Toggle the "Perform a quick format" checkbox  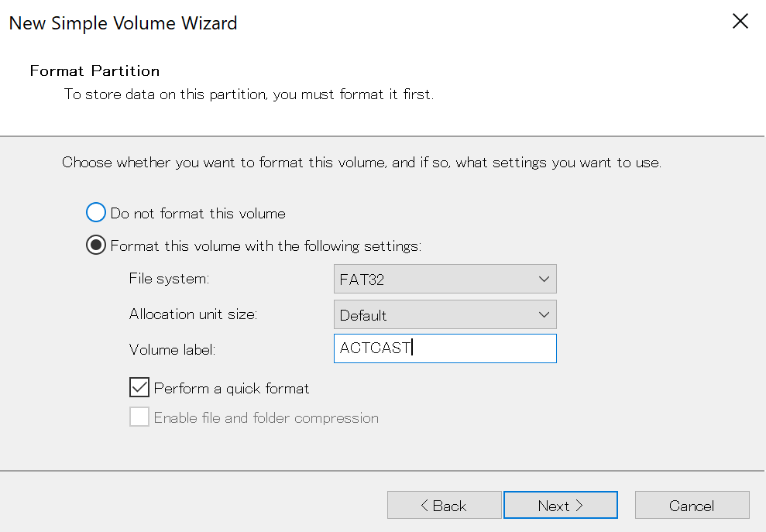[139, 388]
